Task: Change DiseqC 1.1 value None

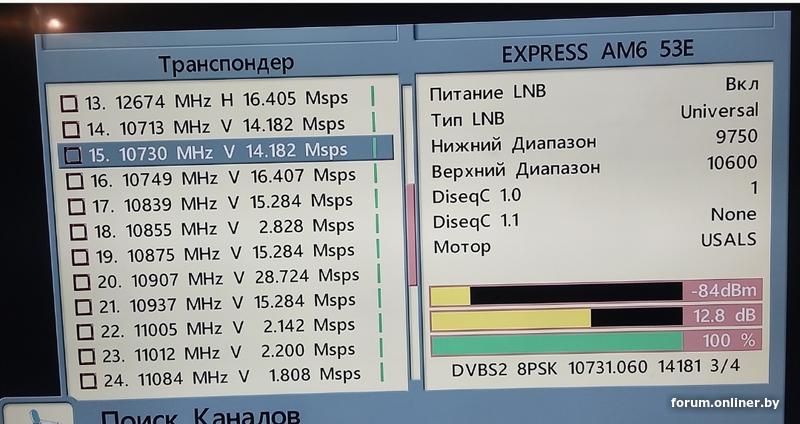Action: [x=734, y=215]
